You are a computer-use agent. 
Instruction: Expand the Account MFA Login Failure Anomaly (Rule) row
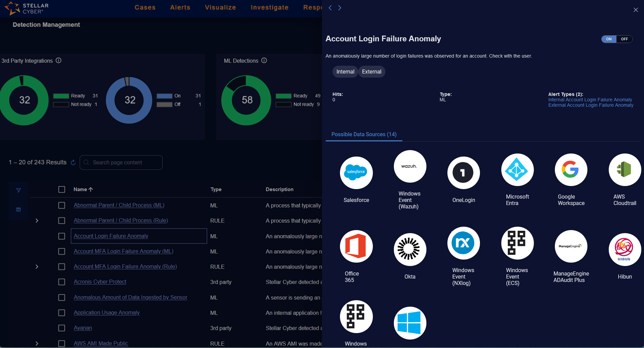tap(37, 267)
